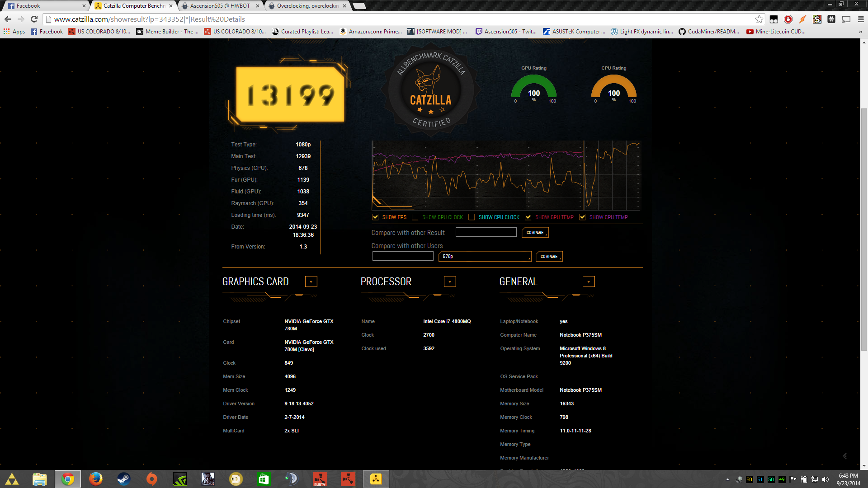Viewport: 868px width, 488px height.
Task: Open the Mine-Litecoin CUD YouTube bookmark
Action: 776,31
